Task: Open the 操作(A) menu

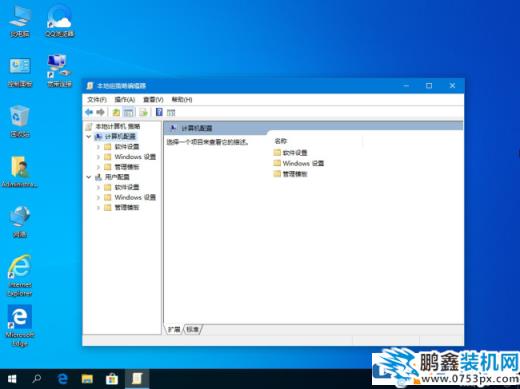Action: 125,99
